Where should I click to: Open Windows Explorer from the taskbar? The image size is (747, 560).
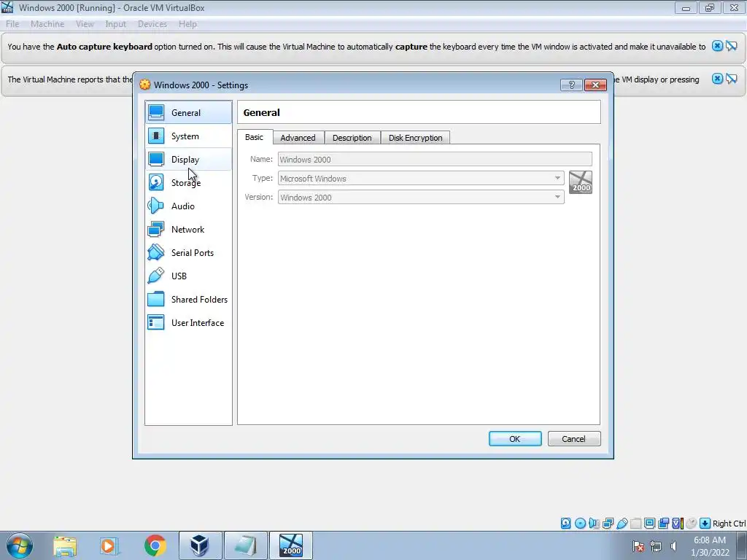(65, 545)
